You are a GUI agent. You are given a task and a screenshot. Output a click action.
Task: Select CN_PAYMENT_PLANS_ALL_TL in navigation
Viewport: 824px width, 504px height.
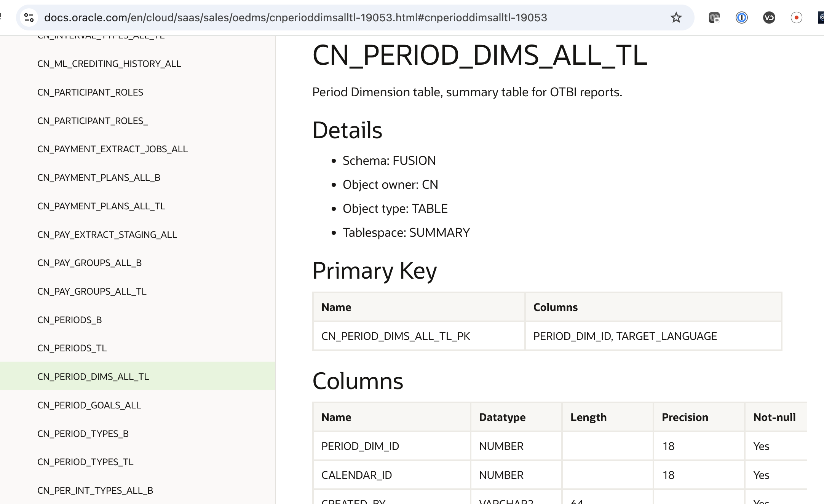pyautogui.click(x=101, y=206)
